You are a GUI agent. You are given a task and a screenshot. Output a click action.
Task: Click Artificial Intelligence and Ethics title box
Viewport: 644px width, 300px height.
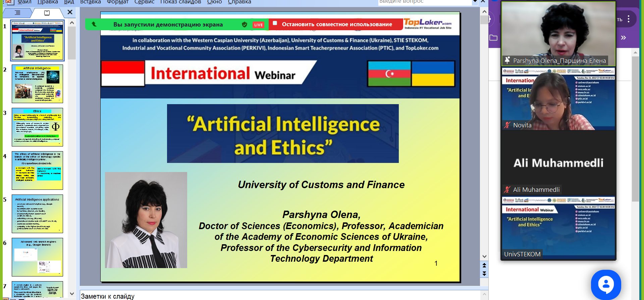point(283,133)
